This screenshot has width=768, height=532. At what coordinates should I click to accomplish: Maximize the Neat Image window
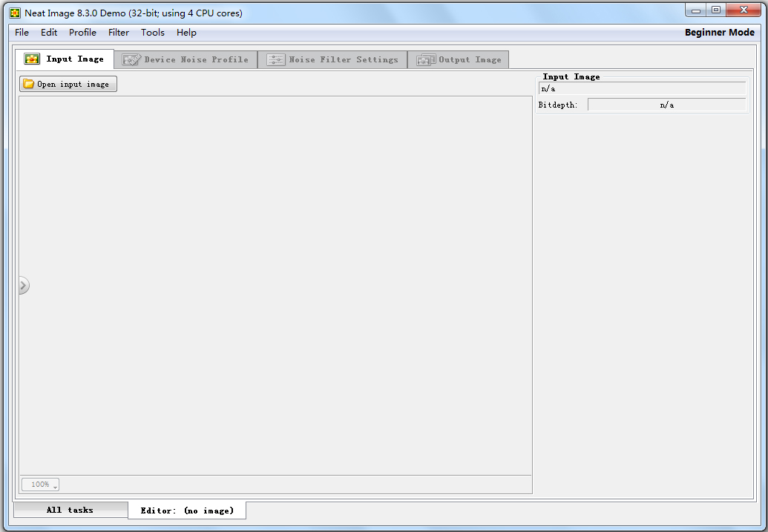tap(716, 10)
